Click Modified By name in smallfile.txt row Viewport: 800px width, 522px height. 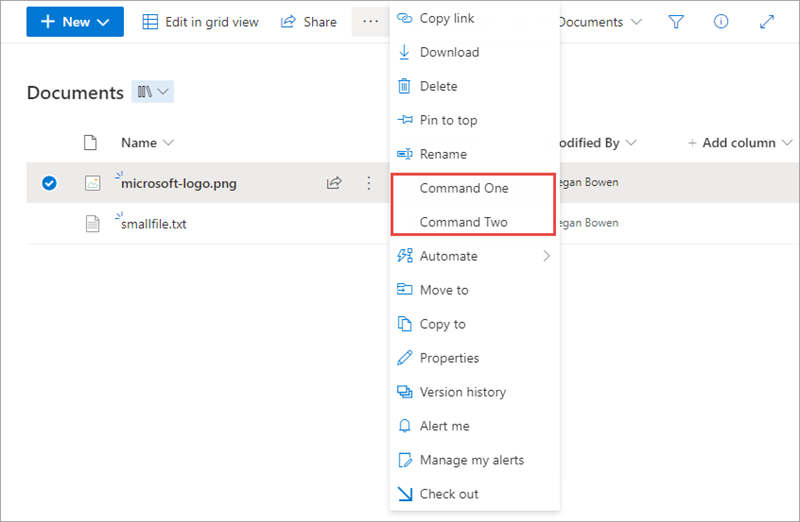click(589, 223)
